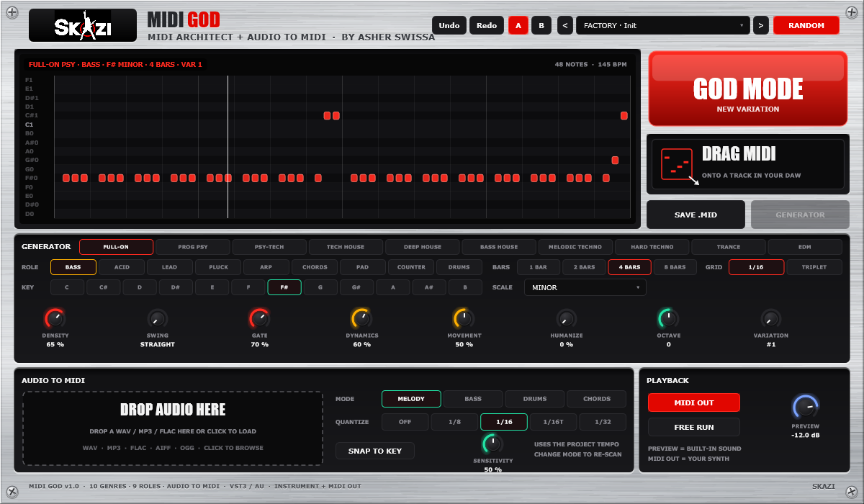Set quantize to 1/16T
The image size is (864, 504).
(553, 422)
